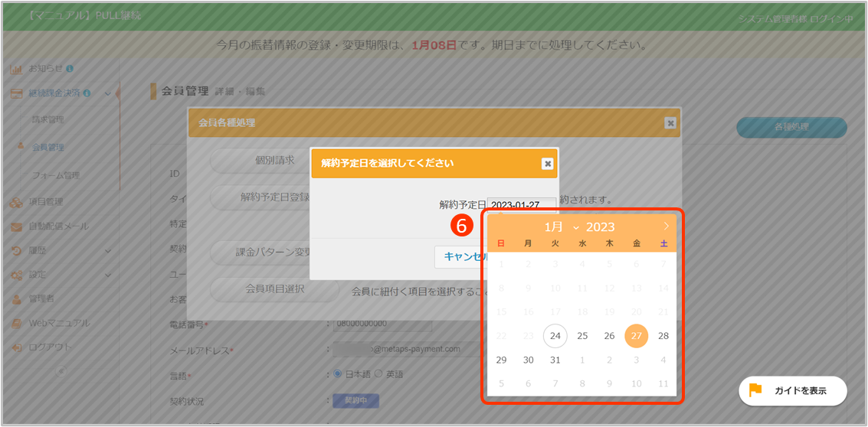This screenshot has width=868, height=427.
Task: Close the 解約予定日 selection dialog
Action: [x=547, y=164]
